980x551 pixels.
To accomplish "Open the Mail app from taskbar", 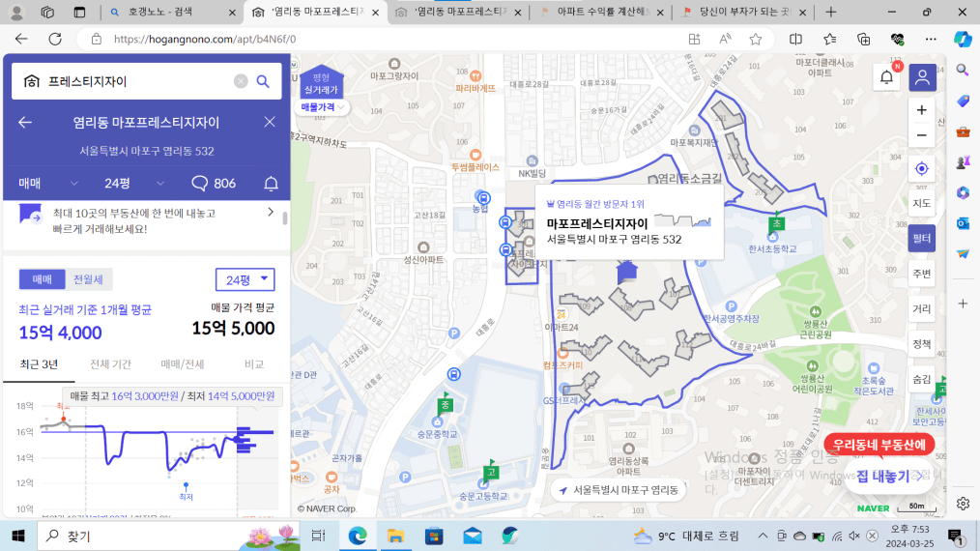I will pos(473,536).
